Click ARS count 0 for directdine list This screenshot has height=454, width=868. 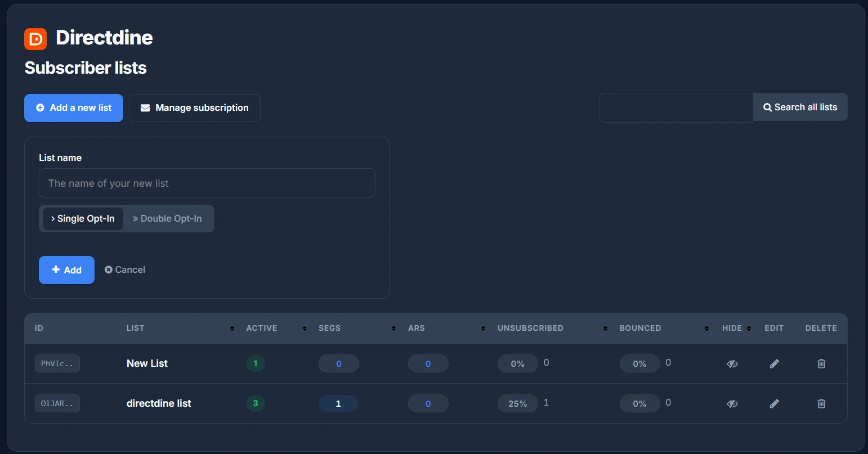pos(428,403)
